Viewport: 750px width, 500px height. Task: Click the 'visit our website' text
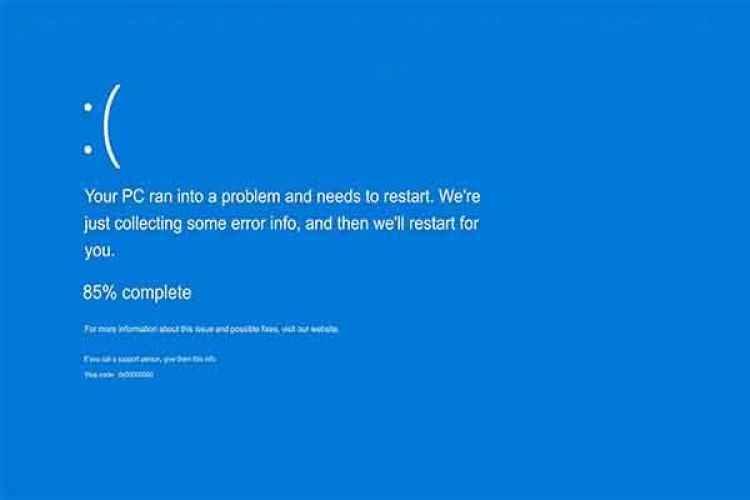click(x=310, y=329)
